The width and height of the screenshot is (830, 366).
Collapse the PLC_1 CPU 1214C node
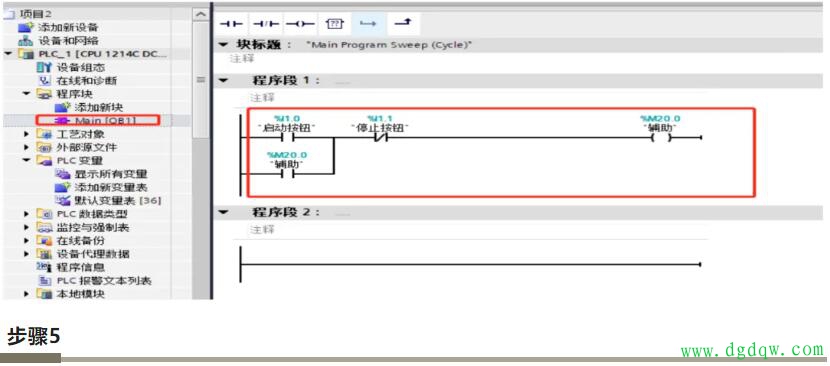point(8,54)
